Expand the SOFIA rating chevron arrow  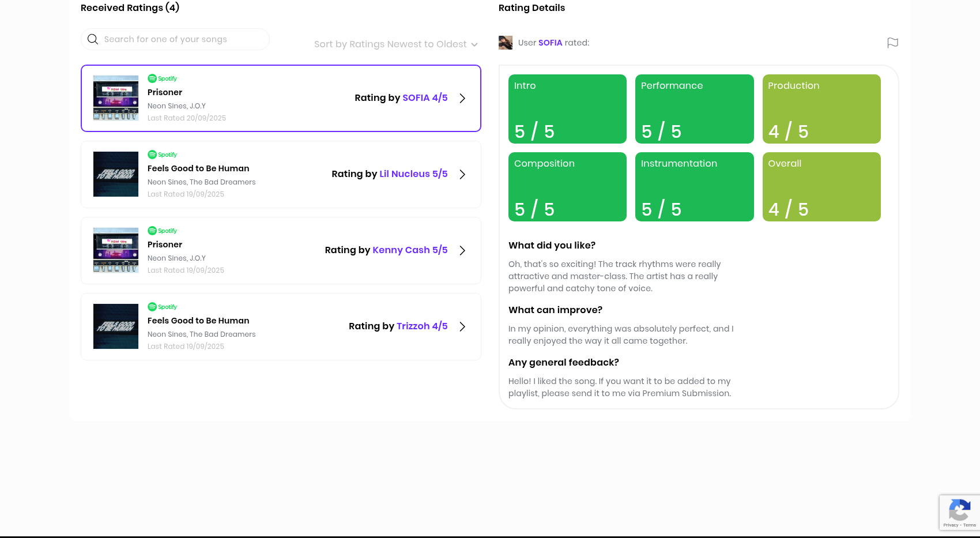click(x=462, y=98)
